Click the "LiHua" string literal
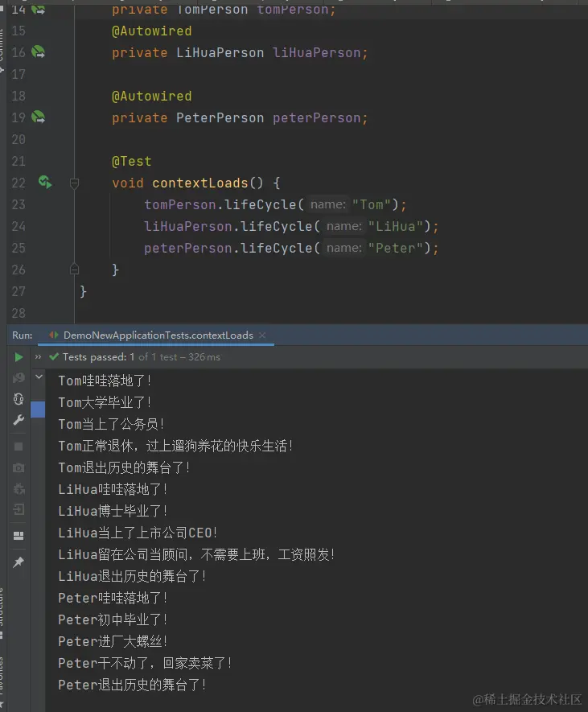Viewport: 588px width, 712px height. click(396, 227)
